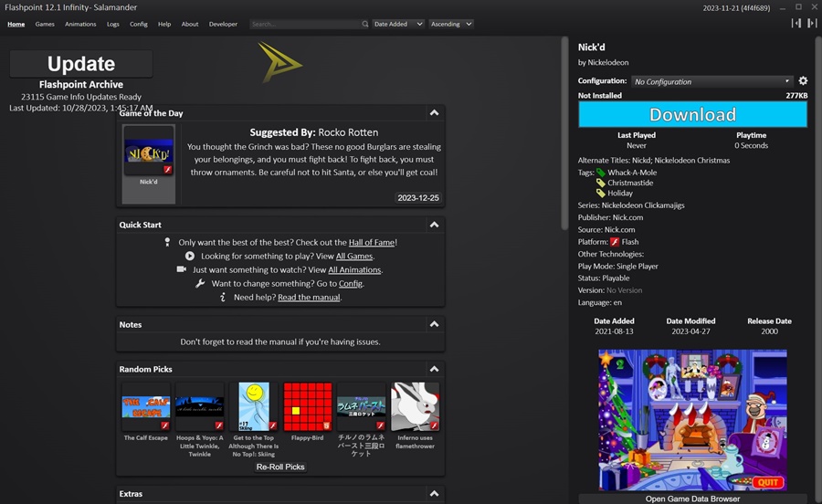Open the Config tab
Image resolution: width=822 pixels, height=504 pixels.
[x=139, y=24]
